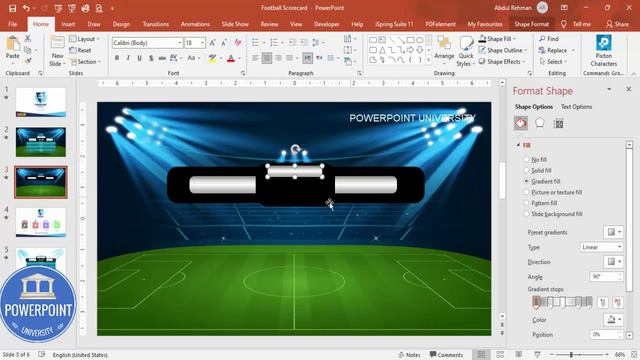Click the gradient stops slider bar
Screen dimensions: 640x360
click(x=562, y=302)
